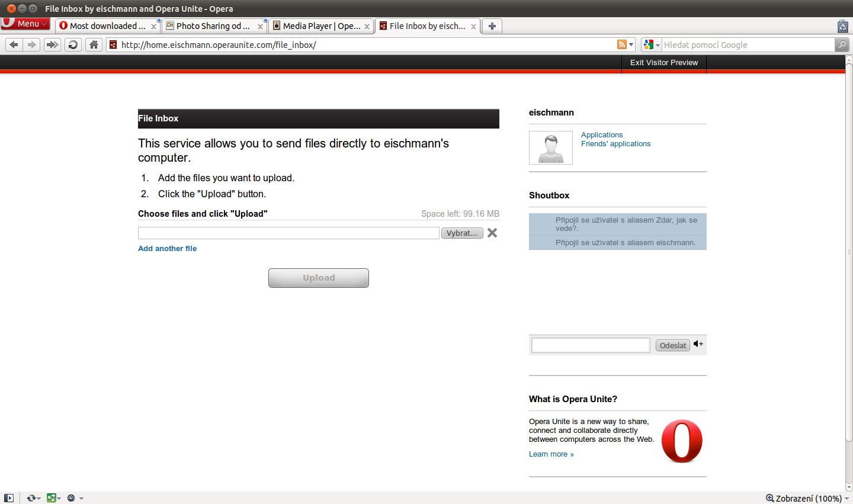Click Exit Visitor Preview
The height and width of the screenshot is (504, 853).
664,63
